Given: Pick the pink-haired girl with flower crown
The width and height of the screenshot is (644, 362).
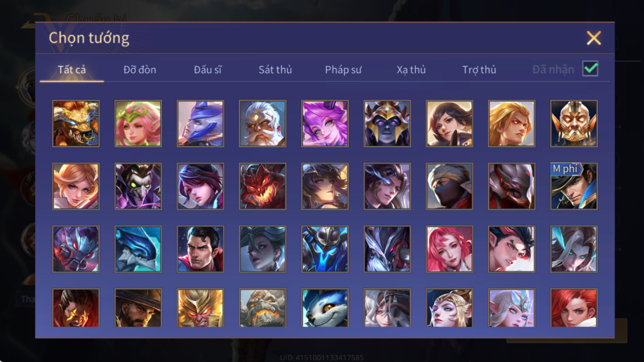Looking at the screenshot, I should click(138, 124).
